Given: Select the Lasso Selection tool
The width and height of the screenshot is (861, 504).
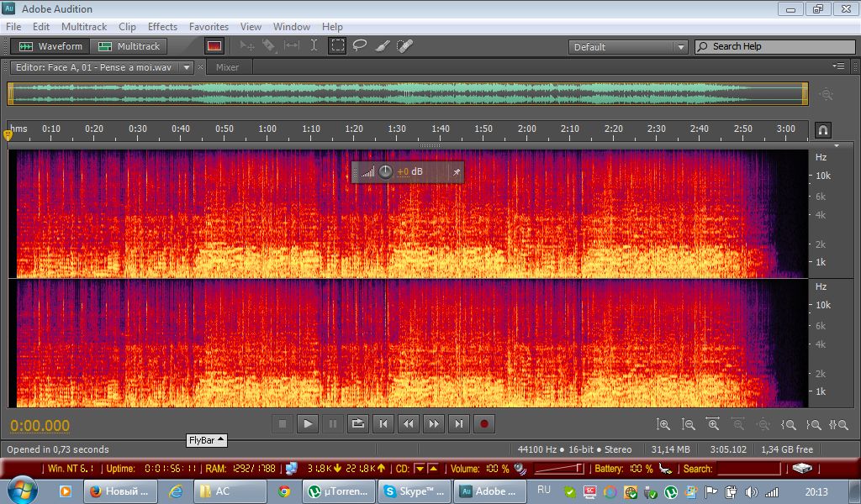Looking at the screenshot, I should pyautogui.click(x=360, y=46).
